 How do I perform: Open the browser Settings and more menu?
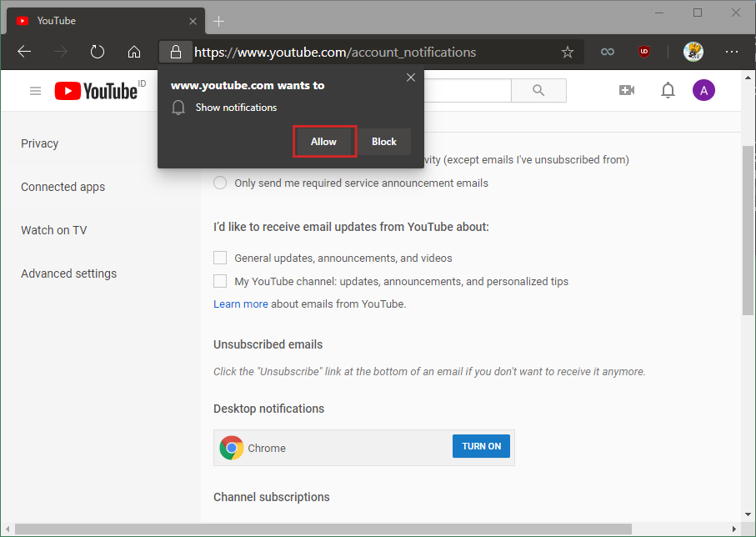pos(732,52)
